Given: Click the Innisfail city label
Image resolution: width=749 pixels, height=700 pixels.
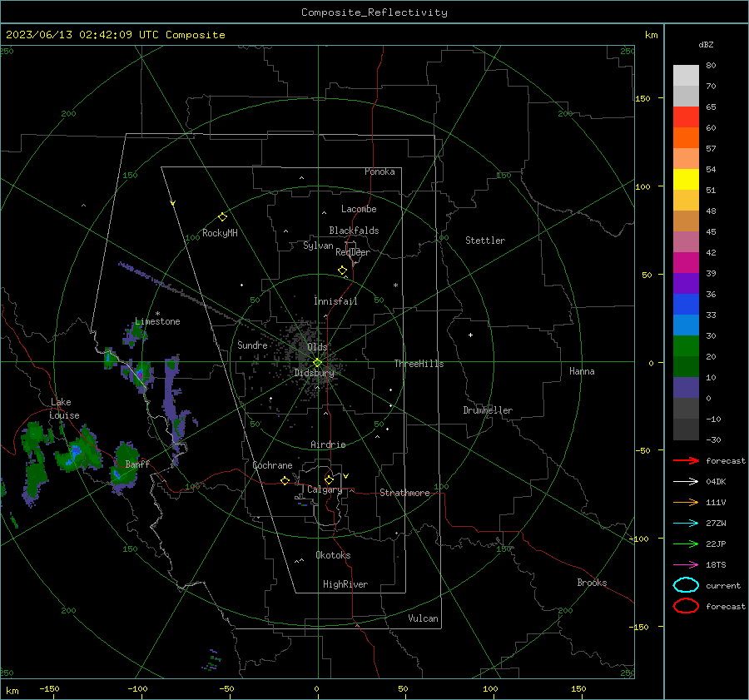Looking at the screenshot, I should tap(336, 301).
